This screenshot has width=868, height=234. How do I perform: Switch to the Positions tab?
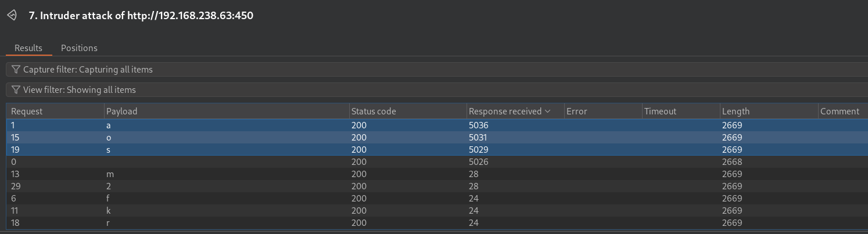(x=79, y=48)
